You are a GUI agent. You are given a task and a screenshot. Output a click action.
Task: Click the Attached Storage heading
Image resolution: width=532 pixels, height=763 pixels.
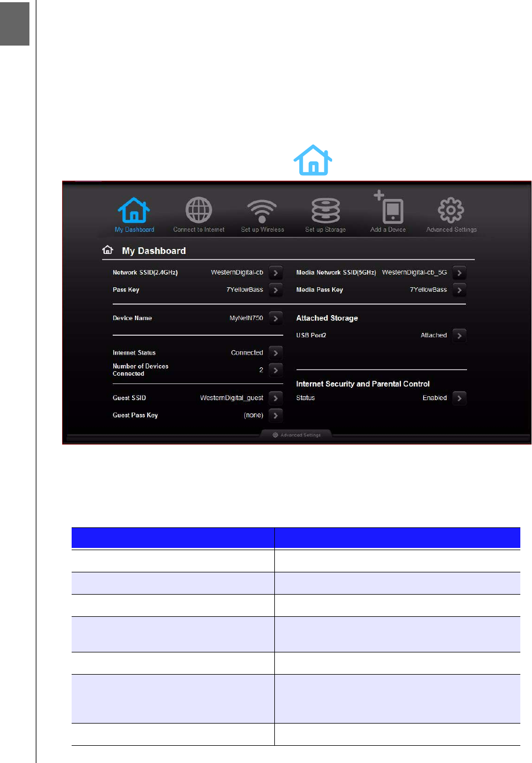[x=327, y=318]
